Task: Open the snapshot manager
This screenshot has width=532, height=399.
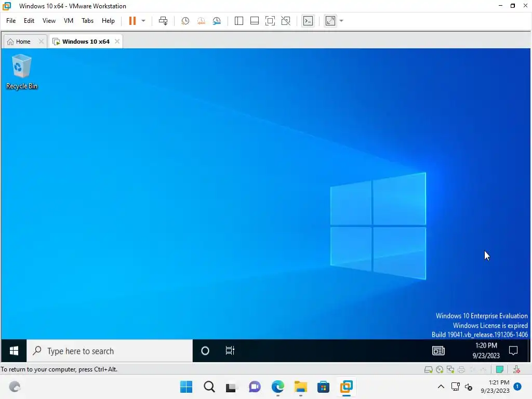Action: pos(217,21)
